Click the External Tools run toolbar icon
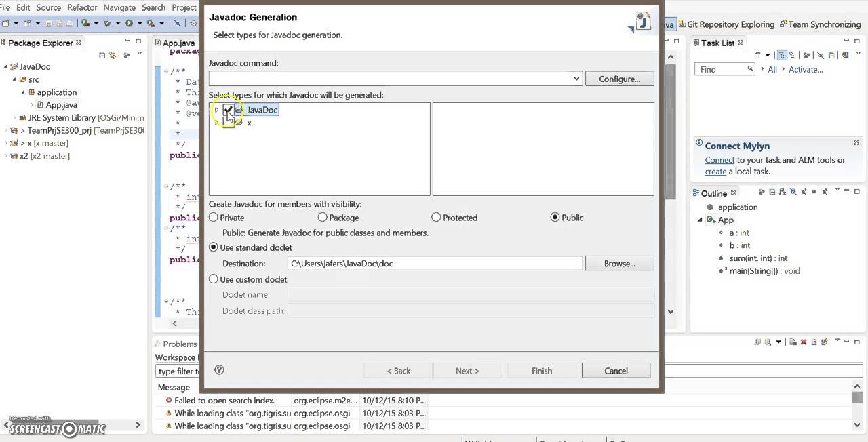Viewport: 868px width, 442px height. pyautogui.click(x=151, y=23)
